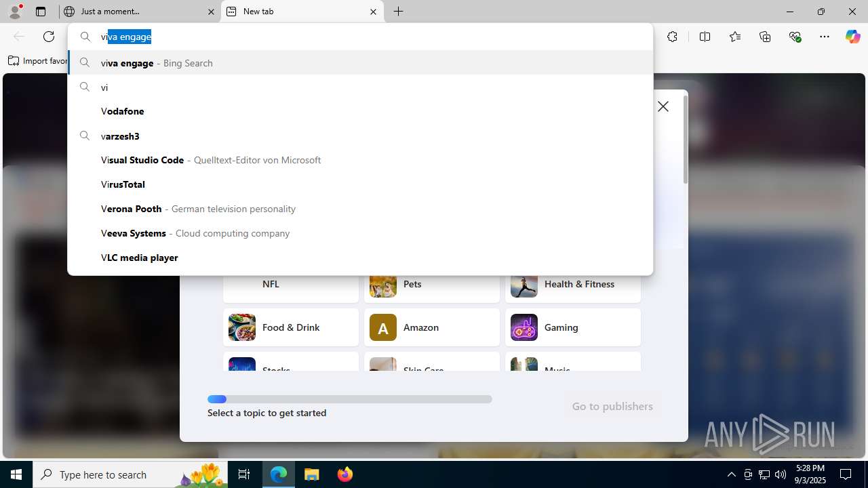Screen dimensions: 868x488
Task: Click the Import favorites bar item
Action: [x=38, y=61]
